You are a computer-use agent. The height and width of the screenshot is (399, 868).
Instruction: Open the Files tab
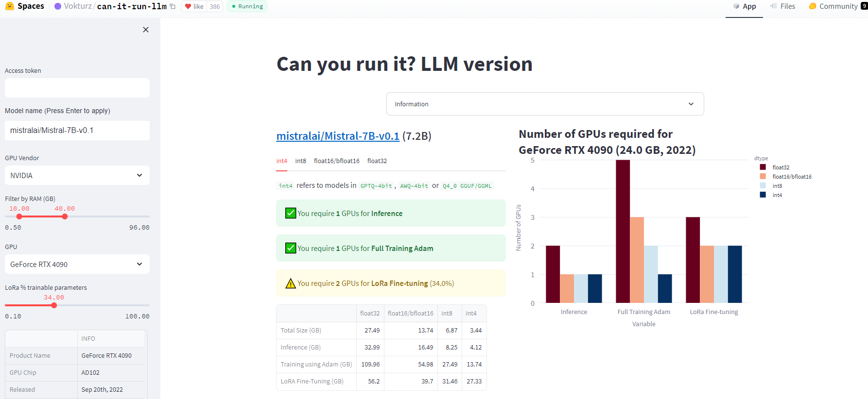[x=782, y=6]
